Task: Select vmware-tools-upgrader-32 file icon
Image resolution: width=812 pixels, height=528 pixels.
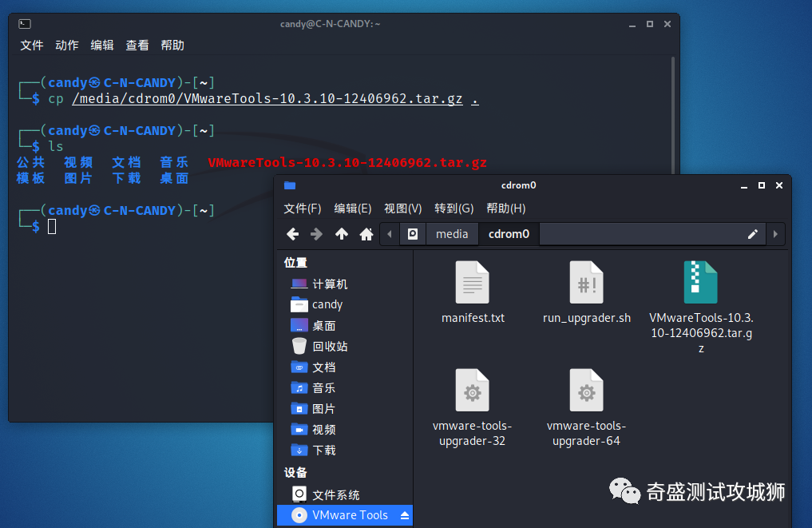Action: pyautogui.click(x=473, y=390)
